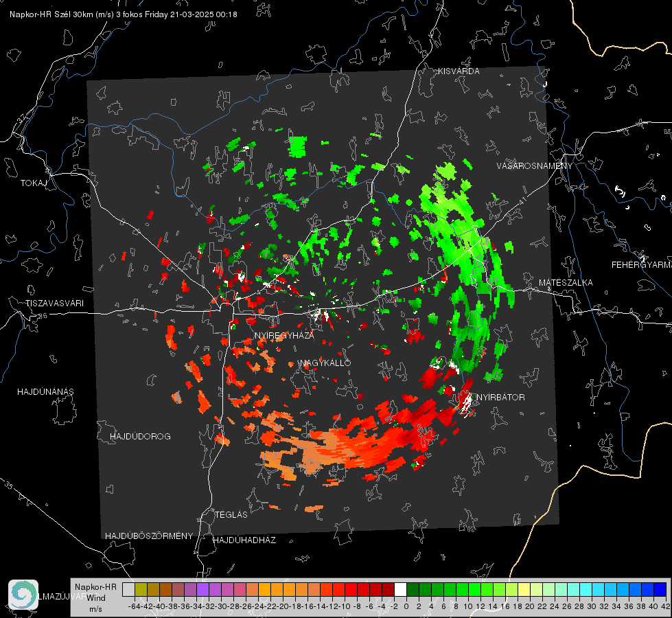Pick the blue swatch between 36 and 38
The image size is (672, 618).
(x=636, y=589)
